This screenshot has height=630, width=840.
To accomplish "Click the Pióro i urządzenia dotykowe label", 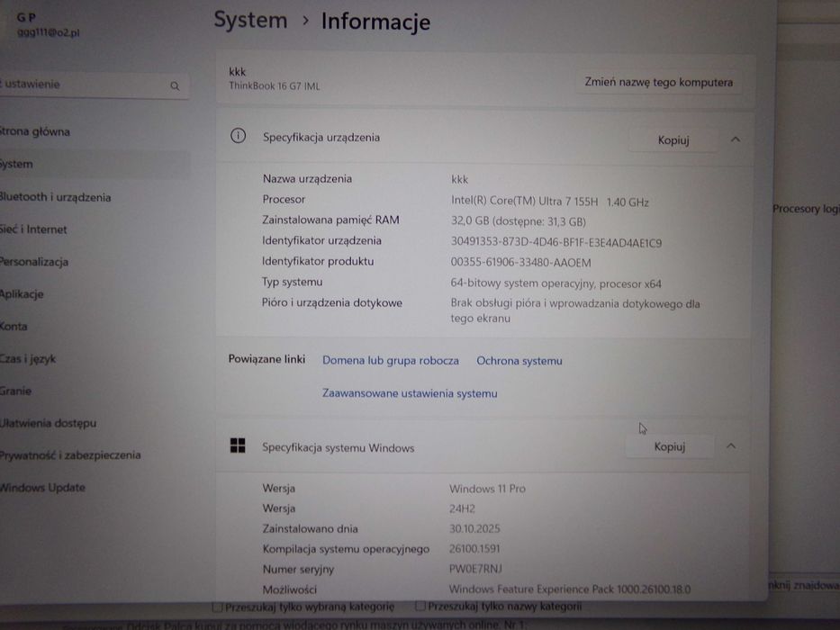I will [331, 302].
